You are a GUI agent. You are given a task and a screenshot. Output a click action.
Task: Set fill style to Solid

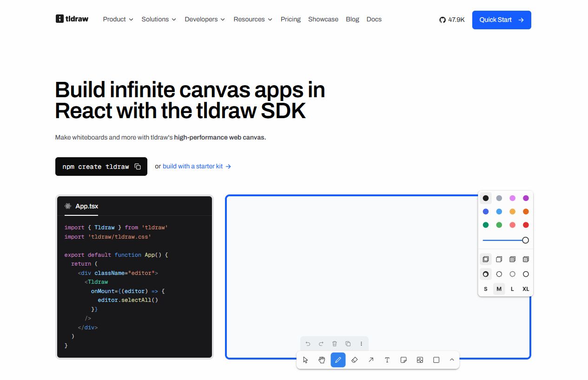(x=512, y=259)
